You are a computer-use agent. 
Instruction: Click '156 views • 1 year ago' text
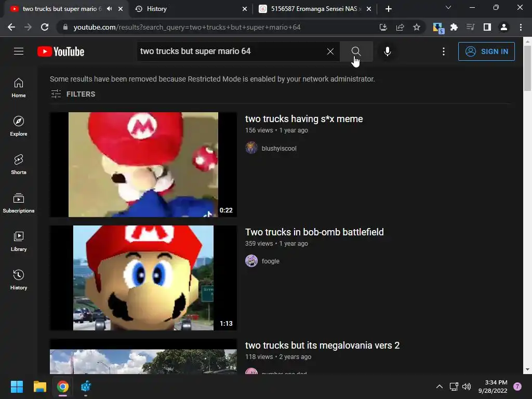pyautogui.click(x=276, y=130)
